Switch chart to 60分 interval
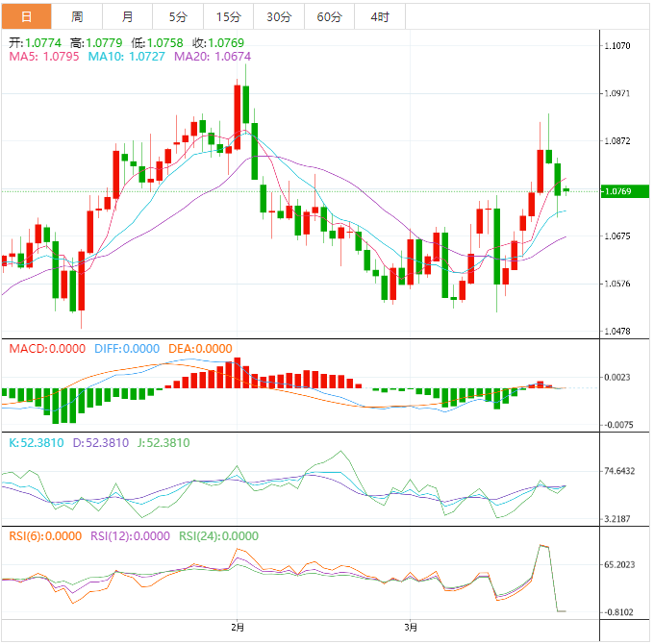654x644 pixels. click(x=329, y=16)
